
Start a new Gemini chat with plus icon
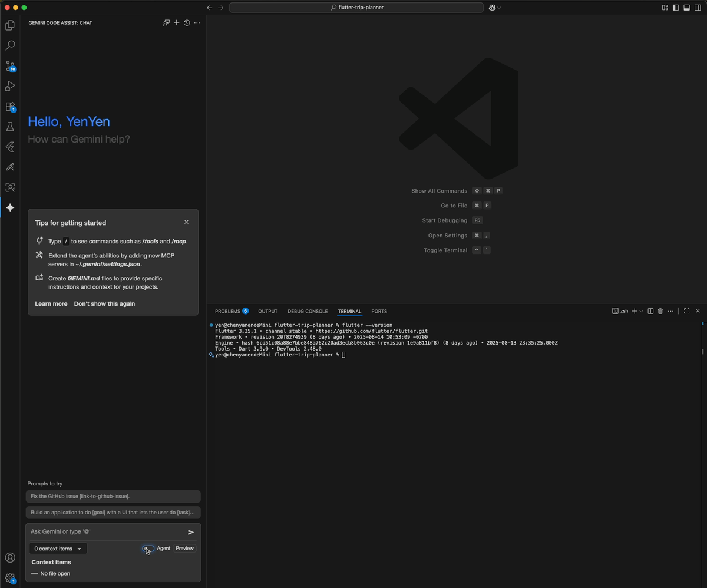[x=176, y=23]
